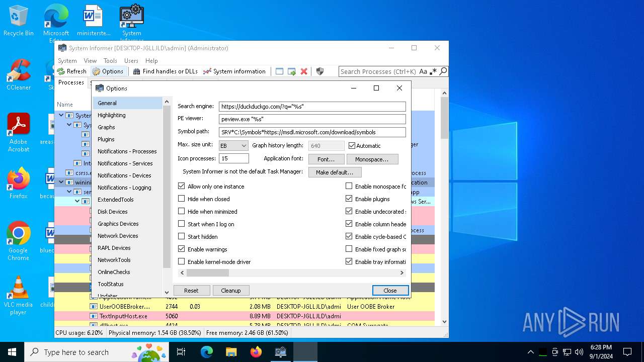Collapse the System tree node arrow
This screenshot has height=362, width=644.
pos(61,115)
